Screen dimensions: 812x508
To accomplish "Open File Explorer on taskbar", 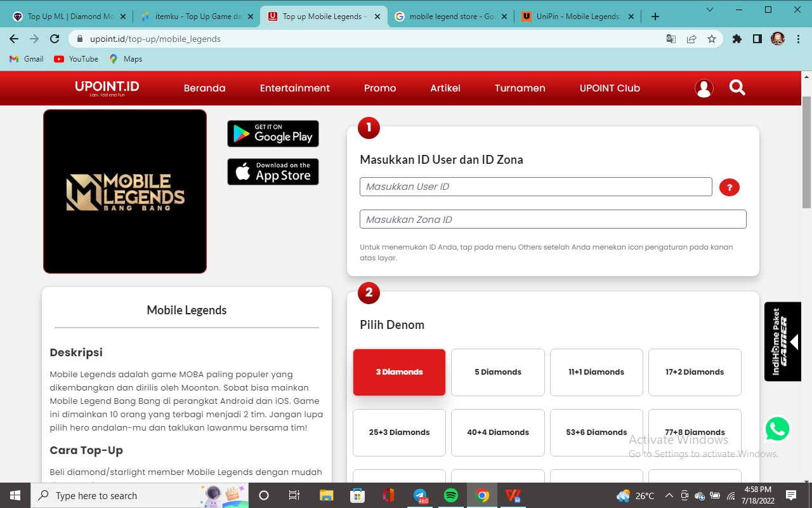I will 326,495.
